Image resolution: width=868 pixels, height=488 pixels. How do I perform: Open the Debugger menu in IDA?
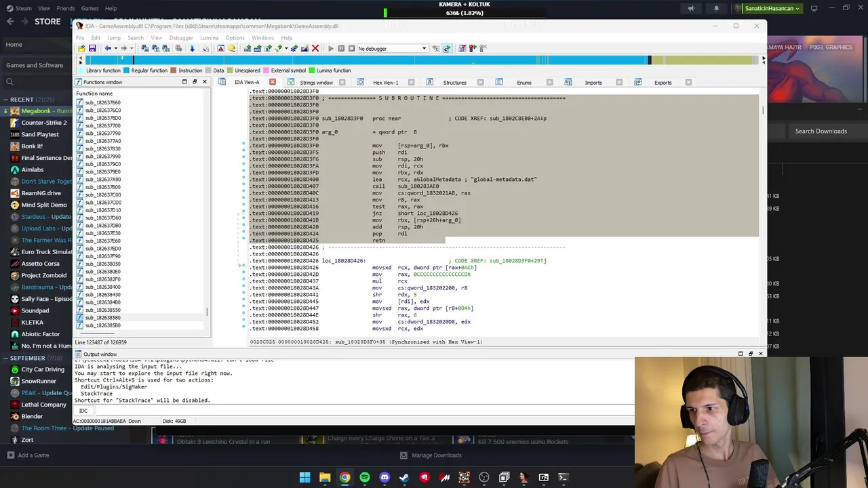(x=181, y=38)
